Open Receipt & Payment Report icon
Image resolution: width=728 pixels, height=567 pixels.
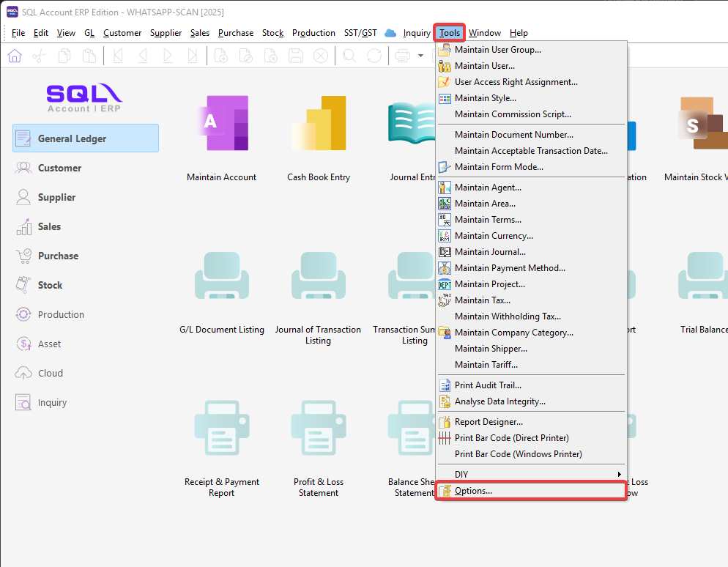pos(221,431)
